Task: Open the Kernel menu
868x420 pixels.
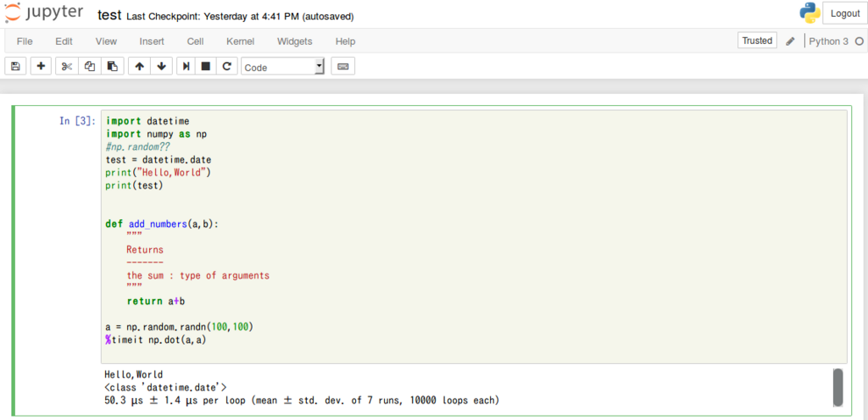Action: click(x=240, y=41)
